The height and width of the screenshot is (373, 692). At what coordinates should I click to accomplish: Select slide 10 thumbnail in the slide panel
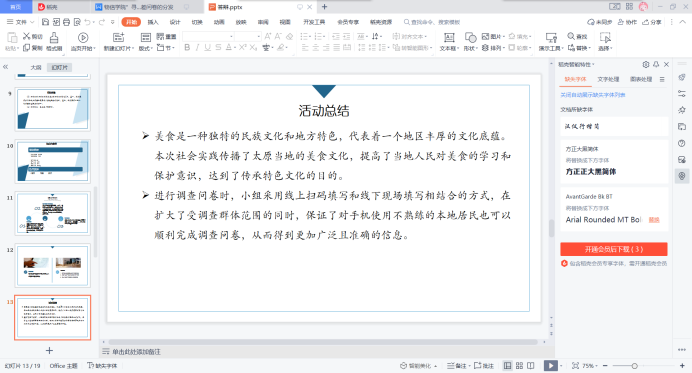point(53,161)
